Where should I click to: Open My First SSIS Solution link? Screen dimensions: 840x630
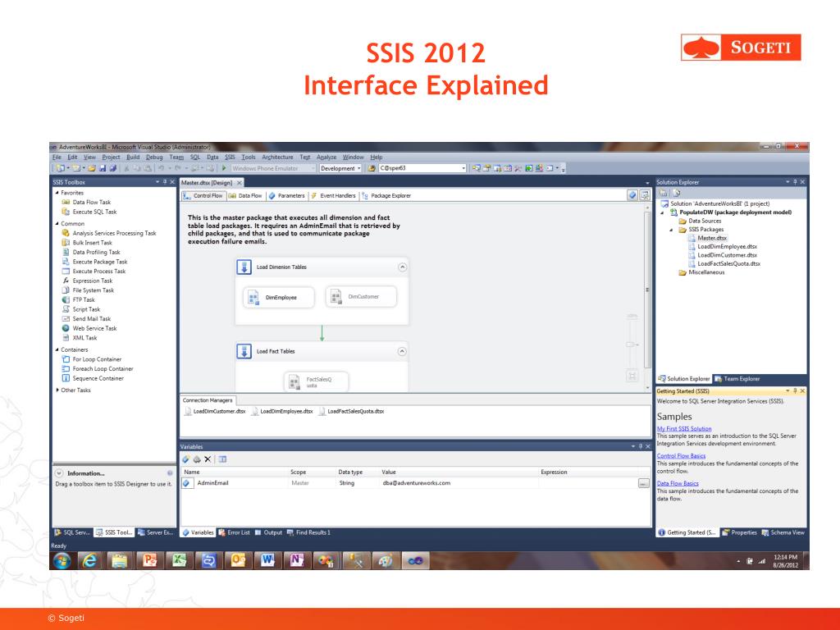[684, 428]
